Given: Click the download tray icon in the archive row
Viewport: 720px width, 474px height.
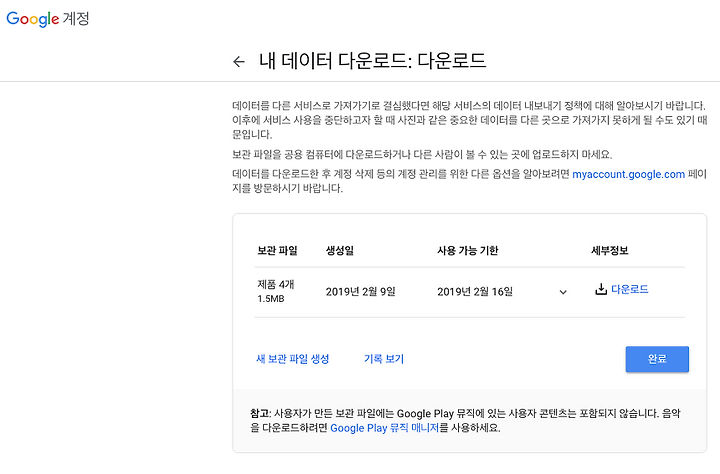Looking at the screenshot, I should click(601, 289).
